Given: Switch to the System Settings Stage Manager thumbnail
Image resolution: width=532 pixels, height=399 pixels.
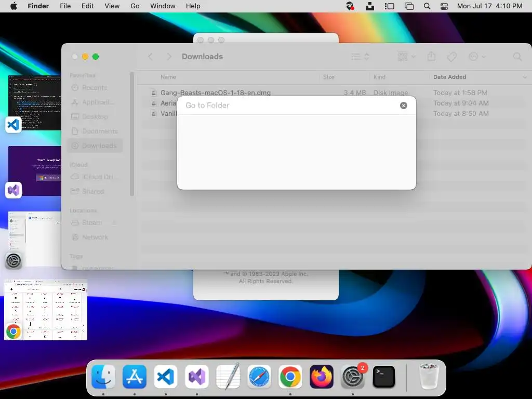Looking at the screenshot, I should pos(35,240).
